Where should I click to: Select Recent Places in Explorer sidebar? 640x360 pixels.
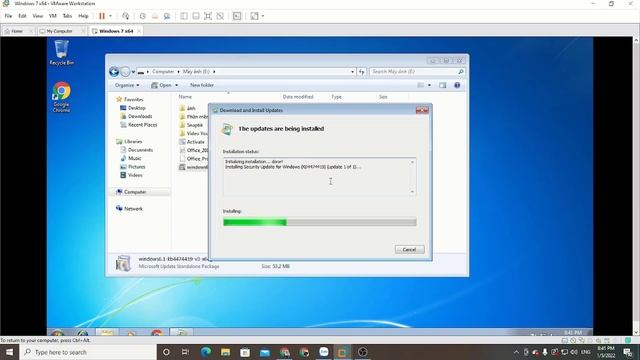(x=138, y=125)
